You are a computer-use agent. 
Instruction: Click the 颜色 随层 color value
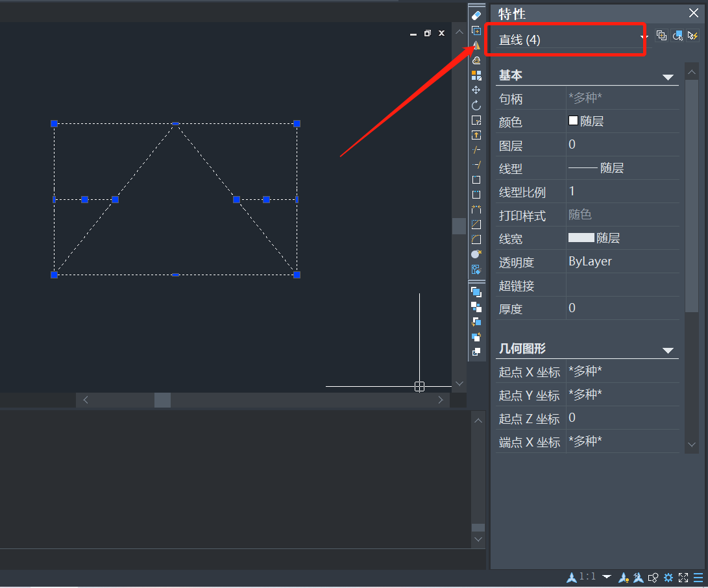click(x=622, y=121)
